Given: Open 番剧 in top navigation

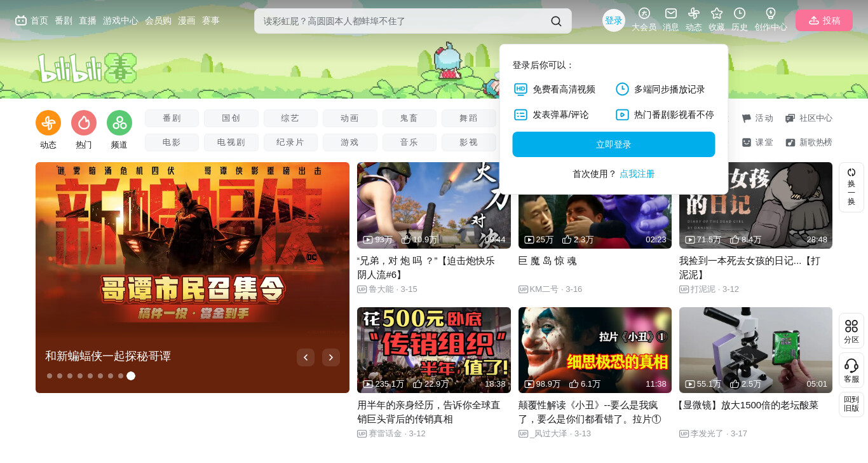Looking at the screenshot, I should click(x=64, y=20).
